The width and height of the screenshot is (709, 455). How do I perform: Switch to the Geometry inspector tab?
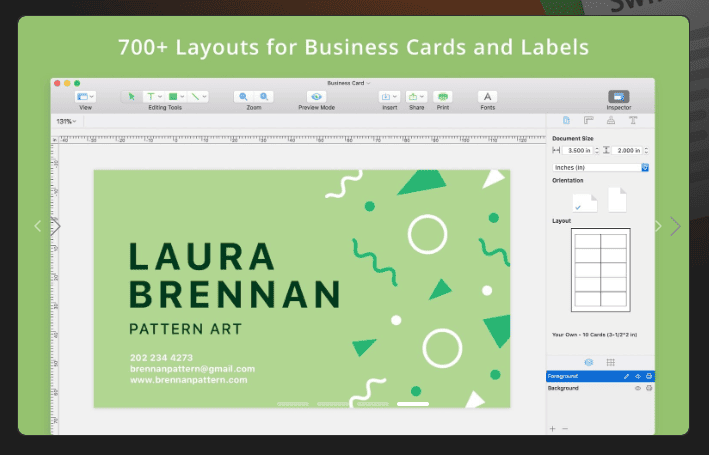tap(588, 120)
